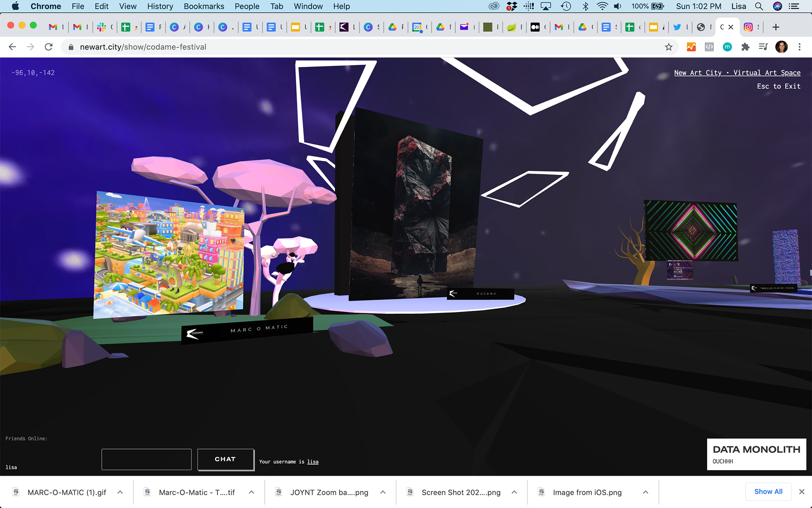Open a new tab with the plus button
Viewport: 812px width, 508px height.
click(x=776, y=27)
